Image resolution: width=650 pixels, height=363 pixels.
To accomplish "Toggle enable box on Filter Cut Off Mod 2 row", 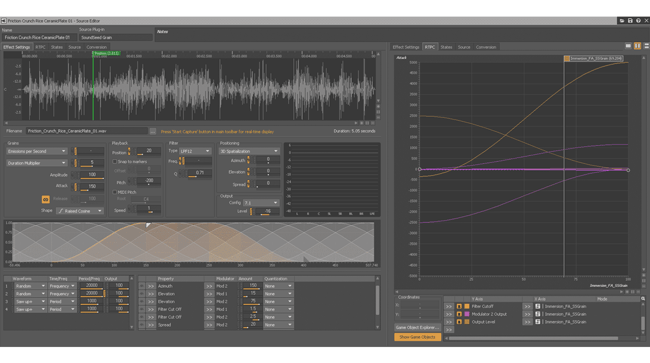I will (x=142, y=317).
